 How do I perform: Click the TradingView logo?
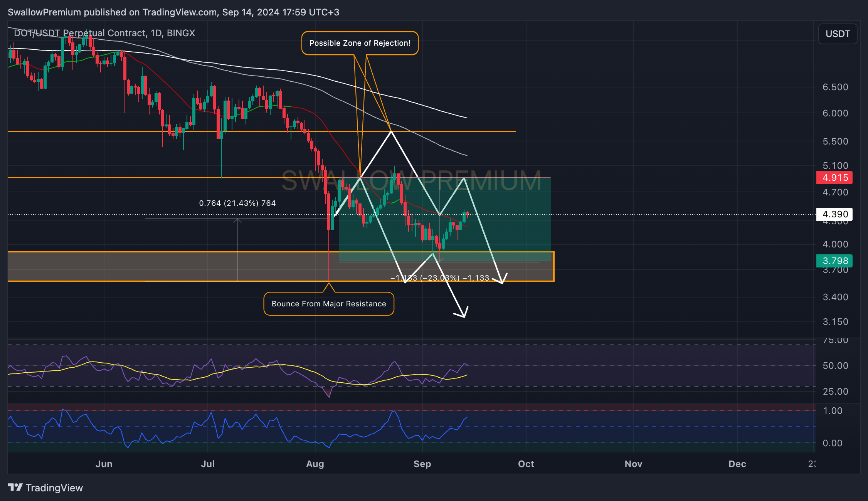tap(45, 488)
